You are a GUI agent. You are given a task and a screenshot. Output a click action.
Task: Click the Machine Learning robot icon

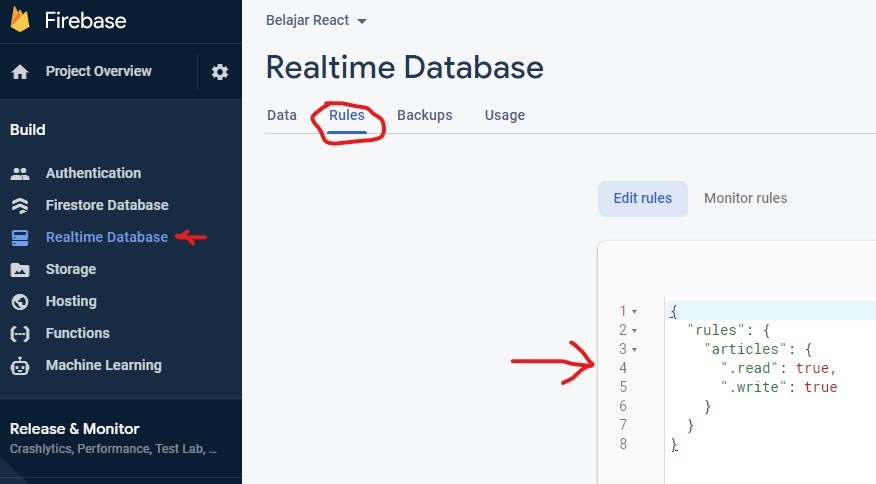pos(20,366)
